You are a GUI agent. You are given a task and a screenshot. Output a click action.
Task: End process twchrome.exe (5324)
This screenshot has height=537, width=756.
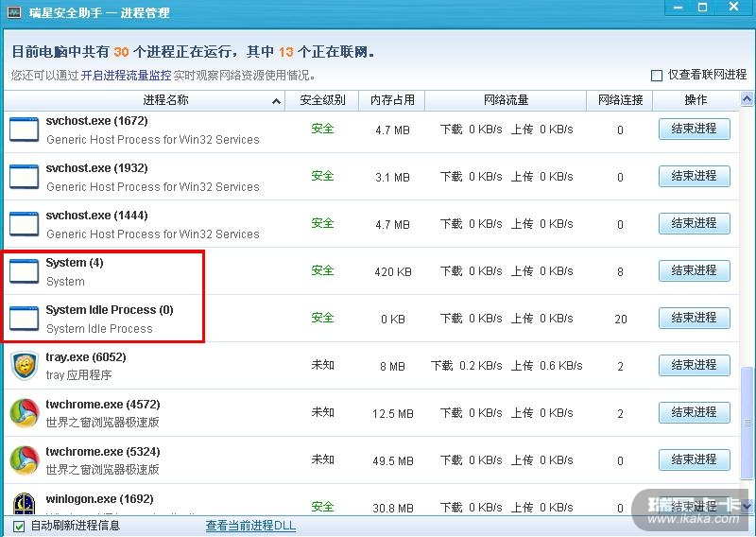(695, 459)
